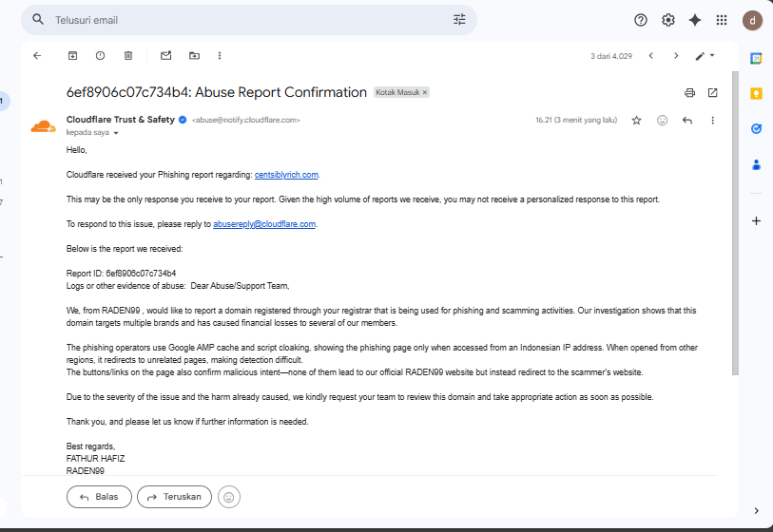Image resolution: width=773 pixels, height=532 pixels.
Task: Add emoji reaction in message header
Action: tap(662, 121)
